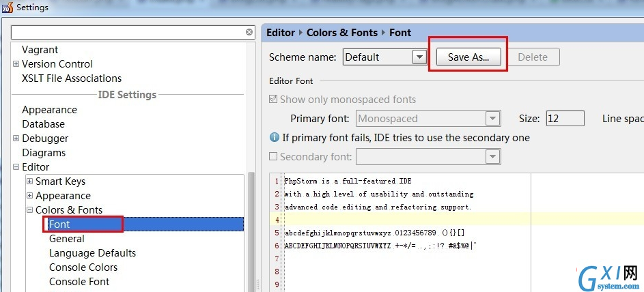The width and height of the screenshot is (644, 292).
Task: Clear the settings search field
Action: pos(249,32)
